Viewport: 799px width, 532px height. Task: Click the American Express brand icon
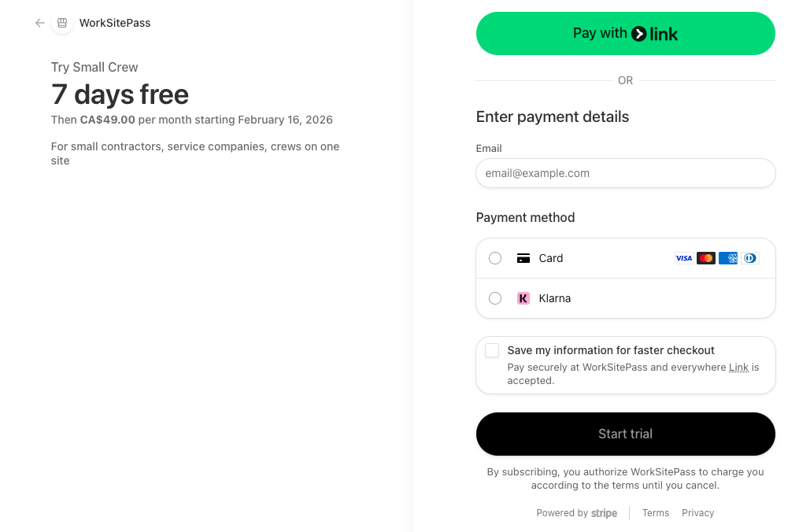(x=727, y=257)
